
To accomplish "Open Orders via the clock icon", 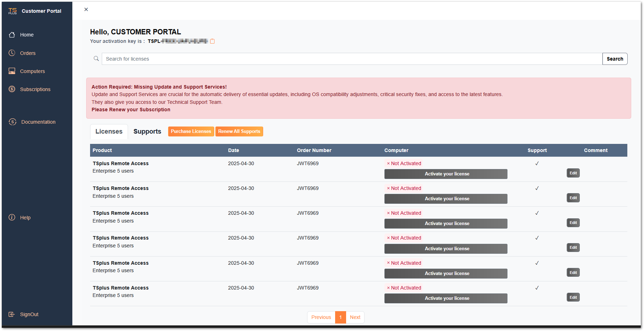I will (12, 53).
